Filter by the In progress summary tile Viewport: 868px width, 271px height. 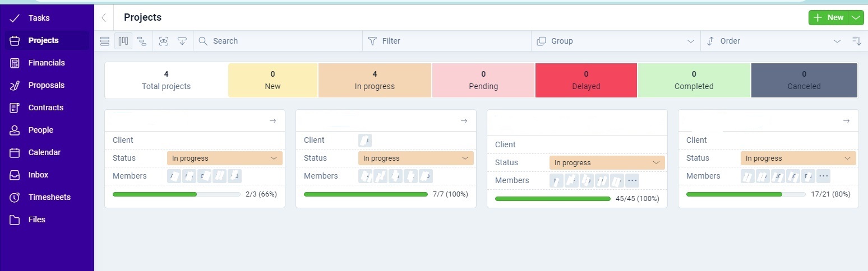pos(375,81)
